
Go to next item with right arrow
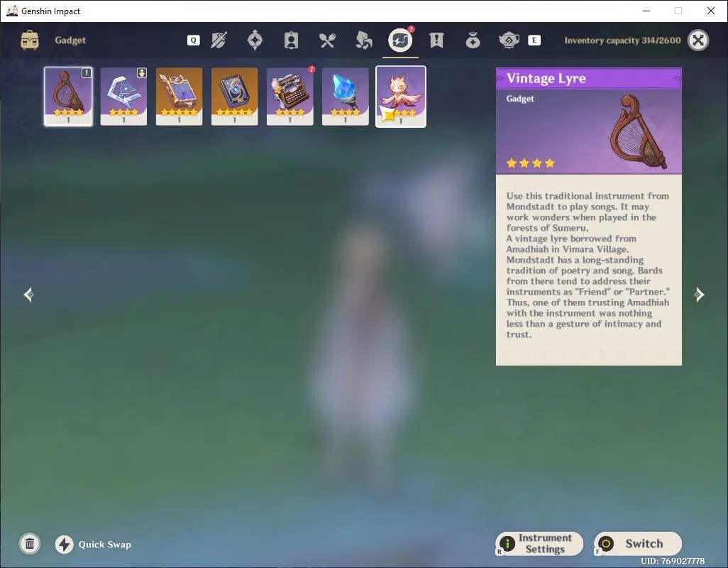pos(699,295)
